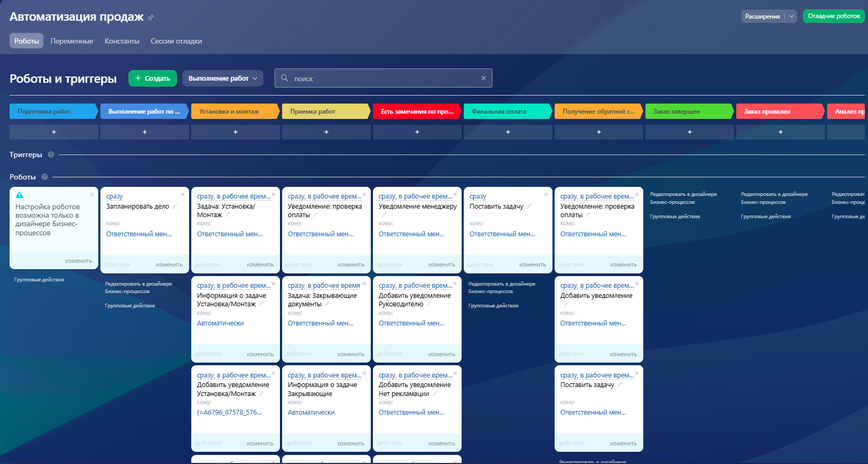Click Редактировать в дизайнере under Заказ провален column
The image size is (868, 464).
(x=775, y=198)
